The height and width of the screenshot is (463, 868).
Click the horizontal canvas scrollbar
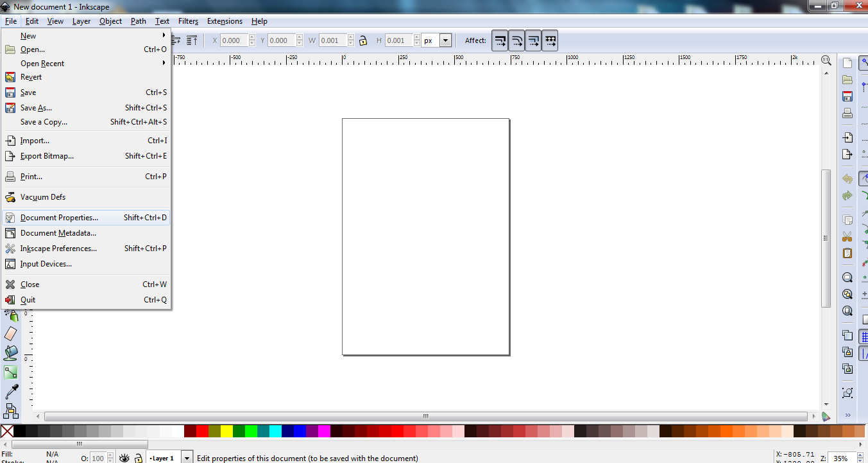point(426,417)
